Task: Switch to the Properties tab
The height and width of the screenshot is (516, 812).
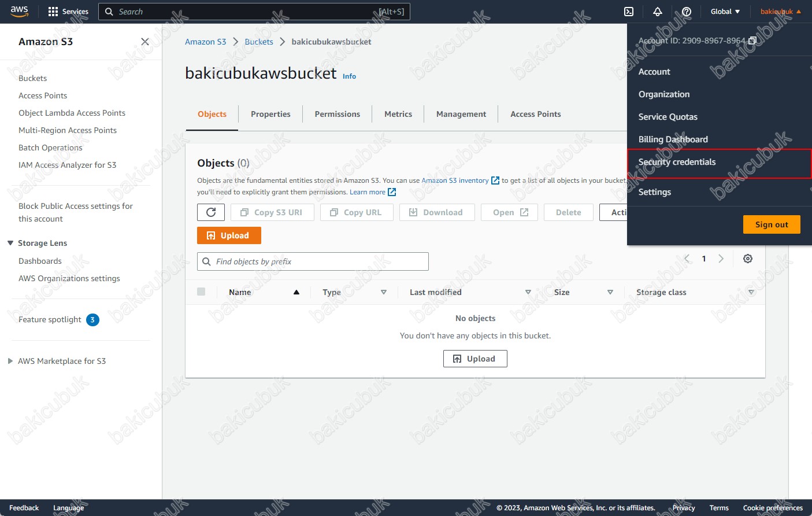Action: click(270, 114)
